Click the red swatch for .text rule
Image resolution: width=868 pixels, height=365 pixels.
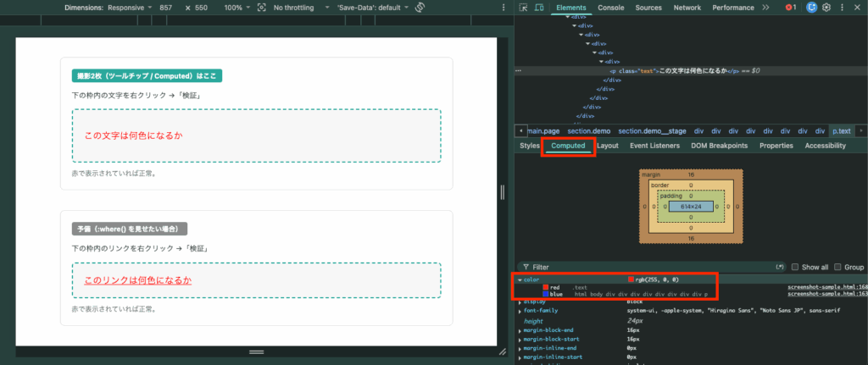click(x=545, y=288)
